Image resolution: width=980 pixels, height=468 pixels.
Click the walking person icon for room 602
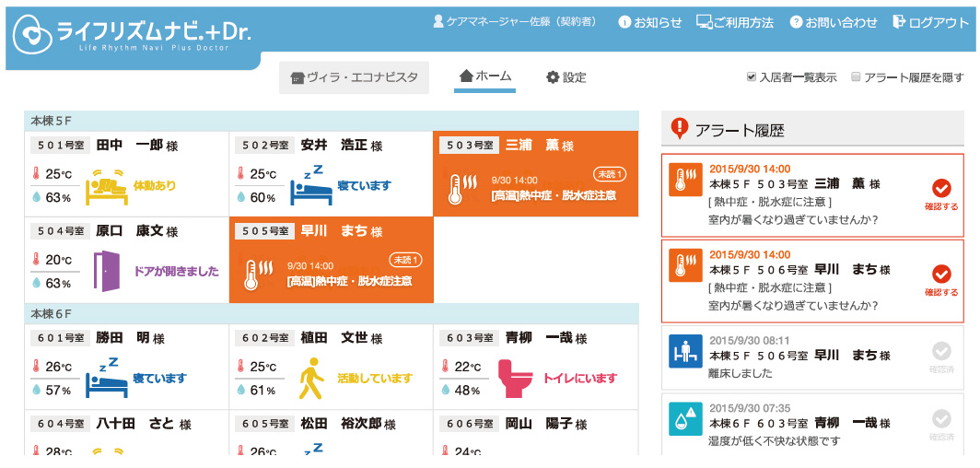pyautogui.click(x=311, y=379)
